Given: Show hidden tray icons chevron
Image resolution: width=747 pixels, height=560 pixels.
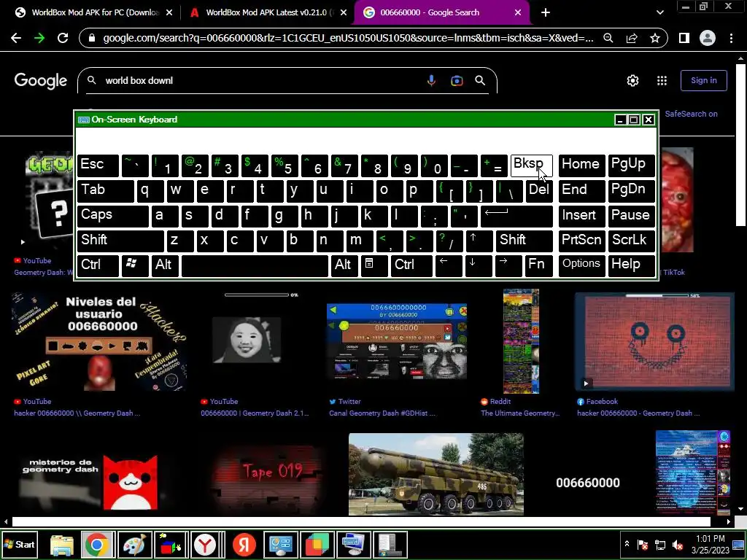Looking at the screenshot, I should coord(627,544).
